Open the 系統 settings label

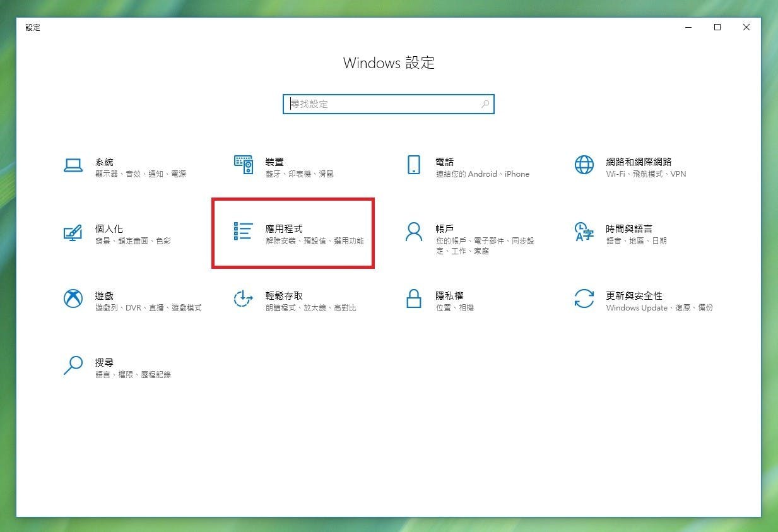pos(104,162)
